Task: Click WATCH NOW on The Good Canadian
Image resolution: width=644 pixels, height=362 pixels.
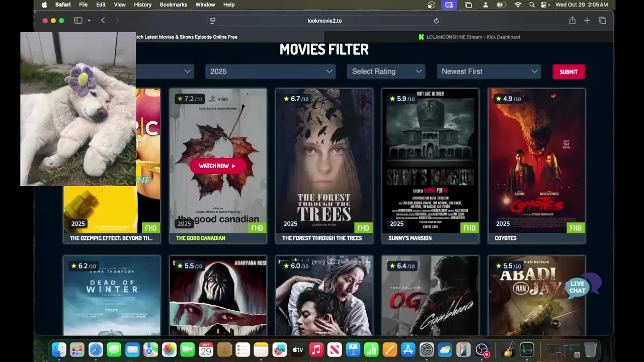Action: [217, 166]
